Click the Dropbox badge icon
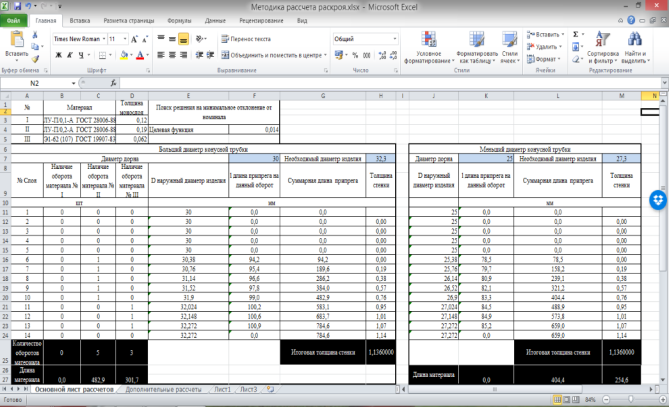The height and width of the screenshot is (408, 669). pyautogui.click(x=658, y=200)
